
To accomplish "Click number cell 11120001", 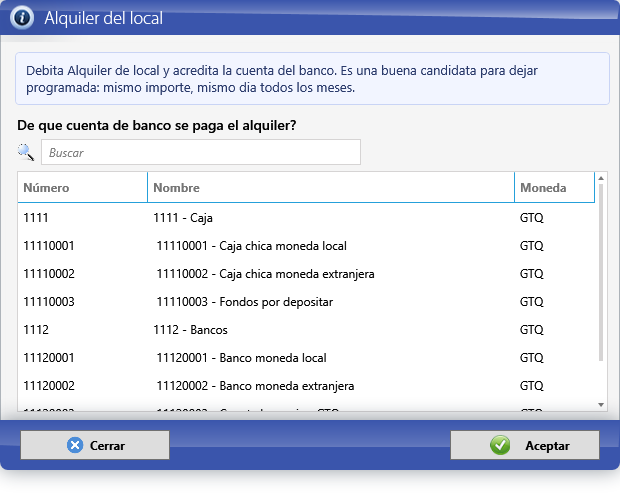I will click(x=49, y=358).
